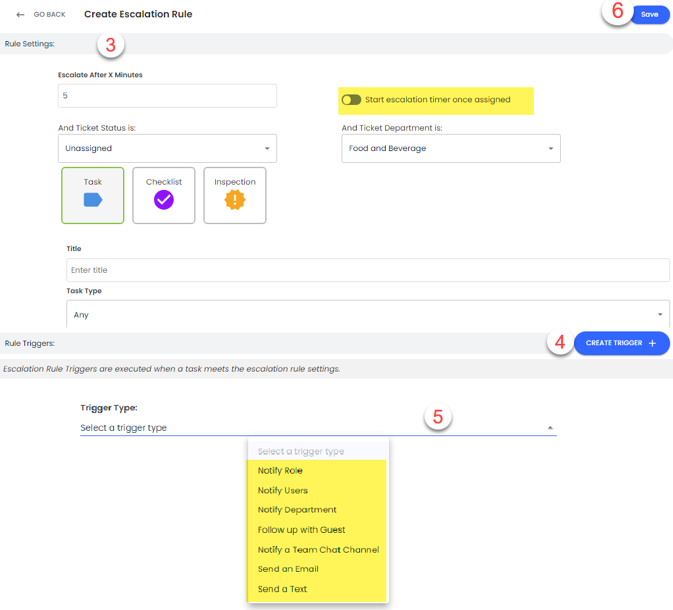Click inside the Title input field
The height and width of the screenshot is (610, 673).
pyautogui.click(x=367, y=270)
